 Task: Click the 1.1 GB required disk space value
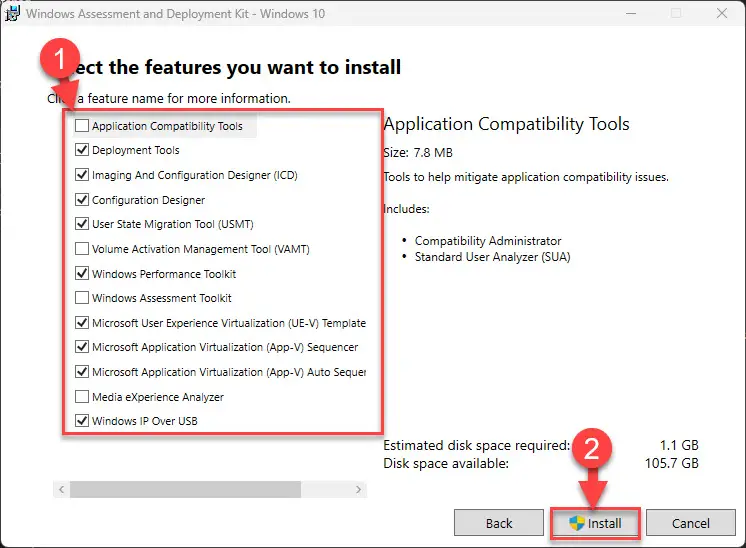click(678, 445)
